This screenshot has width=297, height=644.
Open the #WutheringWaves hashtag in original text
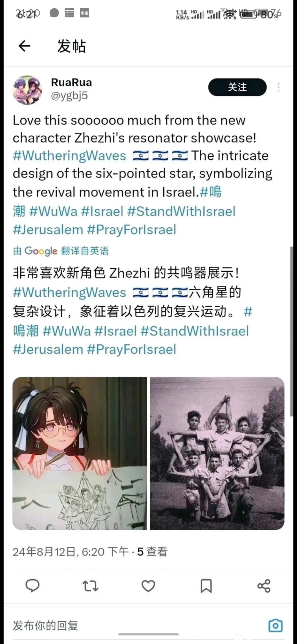pyautogui.click(x=69, y=155)
